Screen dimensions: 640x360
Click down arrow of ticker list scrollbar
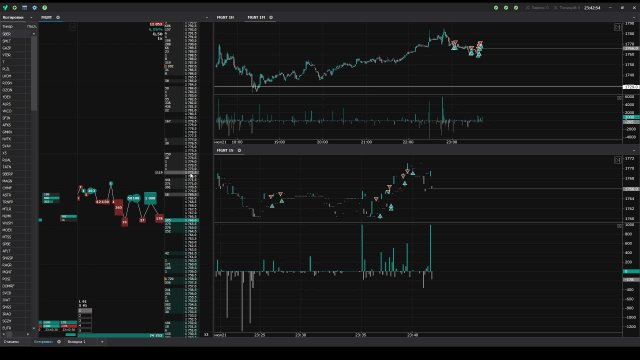[33, 328]
